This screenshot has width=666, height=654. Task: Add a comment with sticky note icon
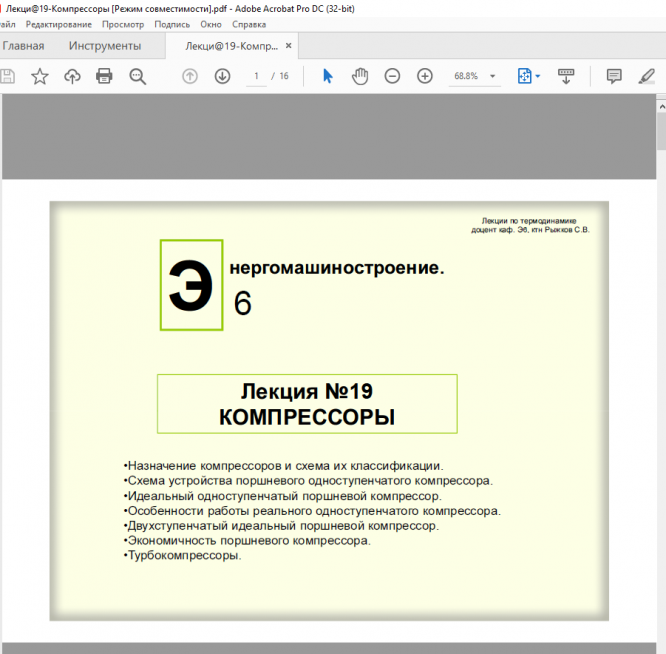614,76
